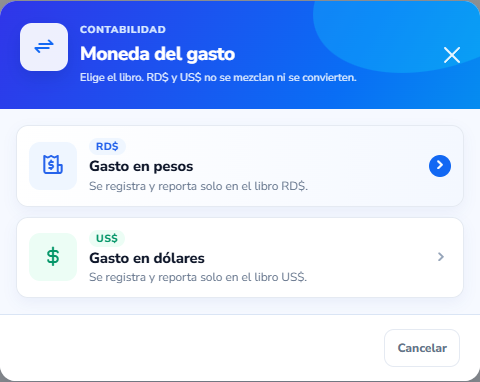The image size is (480, 382).
Task: Cancel the currency selection
Action: click(422, 348)
